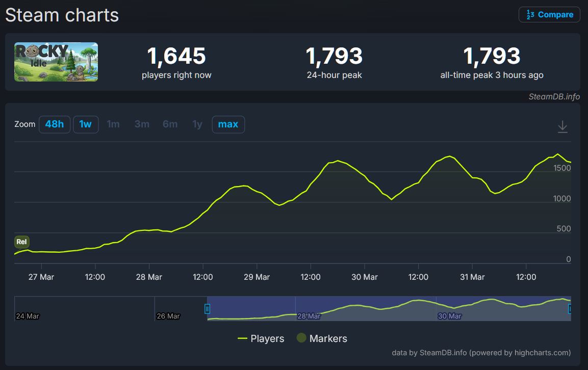Open the Compare button

[549, 15]
